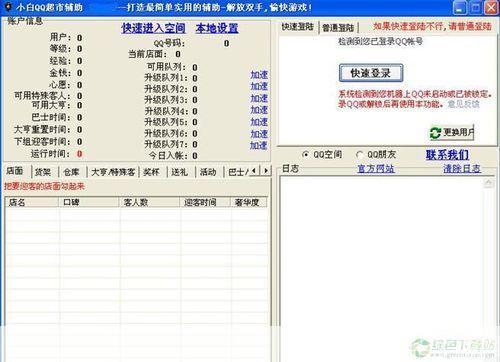Sort by the 迎客时间 column header
Viewport: 500px width, 362px height.
pos(205,202)
